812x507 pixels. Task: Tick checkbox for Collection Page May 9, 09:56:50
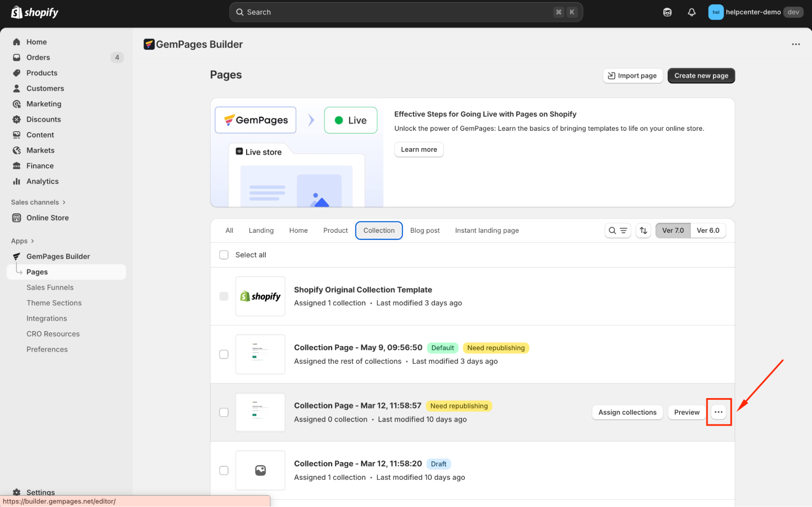224,354
